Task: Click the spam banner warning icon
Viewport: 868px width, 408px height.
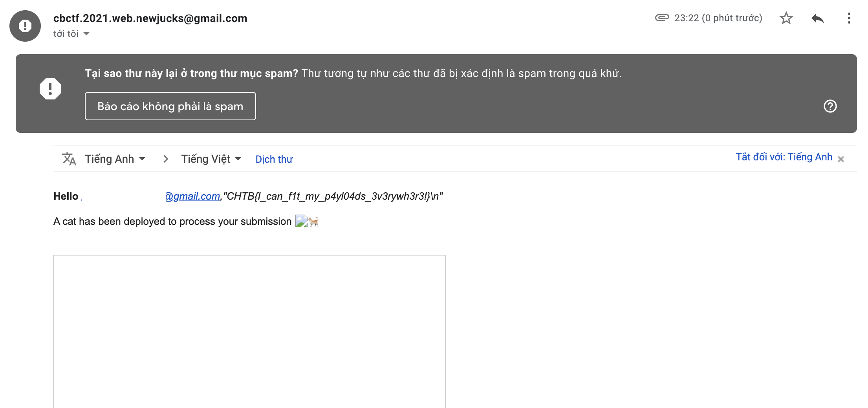Action: (50, 89)
